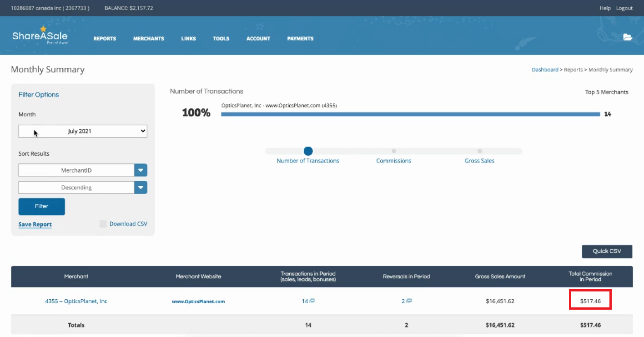
Task: Click the OpticsPlanet transactions progress bar
Action: (x=411, y=114)
